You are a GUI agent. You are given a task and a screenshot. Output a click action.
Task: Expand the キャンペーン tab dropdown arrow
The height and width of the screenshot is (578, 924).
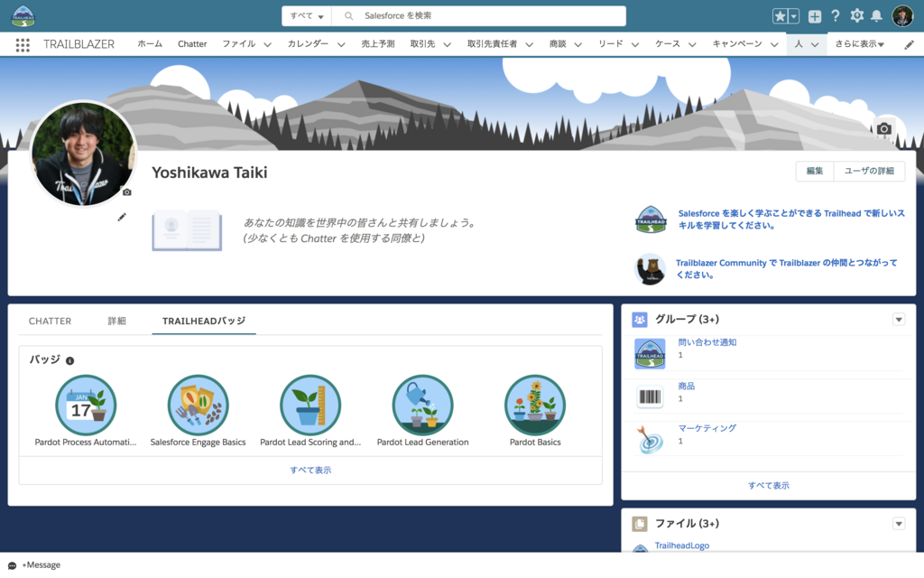(x=774, y=45)
